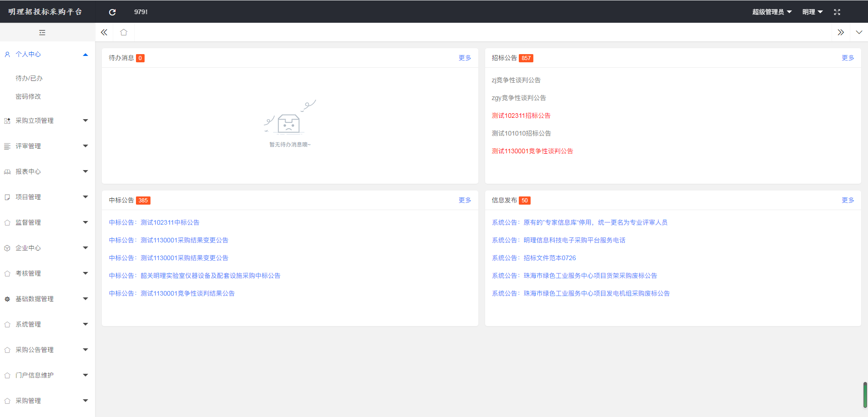Viewport: 868px width, 417px height.
Task: Click the 门户信息维护 sidebar icon
Action: click(x=7, y=375)
